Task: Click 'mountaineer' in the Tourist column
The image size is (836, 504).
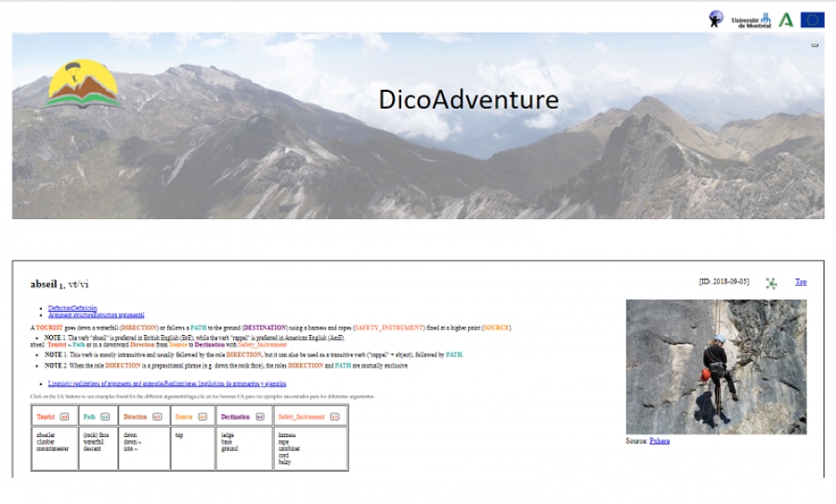Action: click(x=52, y=448)
